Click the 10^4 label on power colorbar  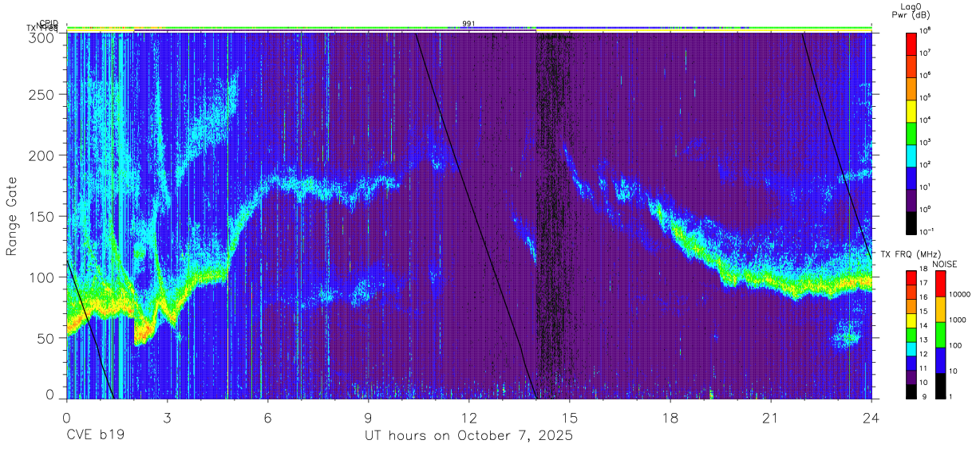[926, 120]
